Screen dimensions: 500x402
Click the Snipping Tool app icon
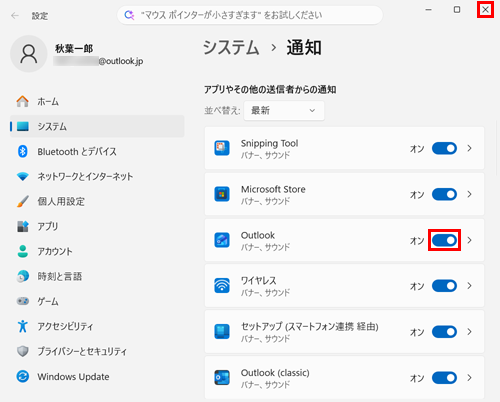pyautogui.click(x=222, y=148)
